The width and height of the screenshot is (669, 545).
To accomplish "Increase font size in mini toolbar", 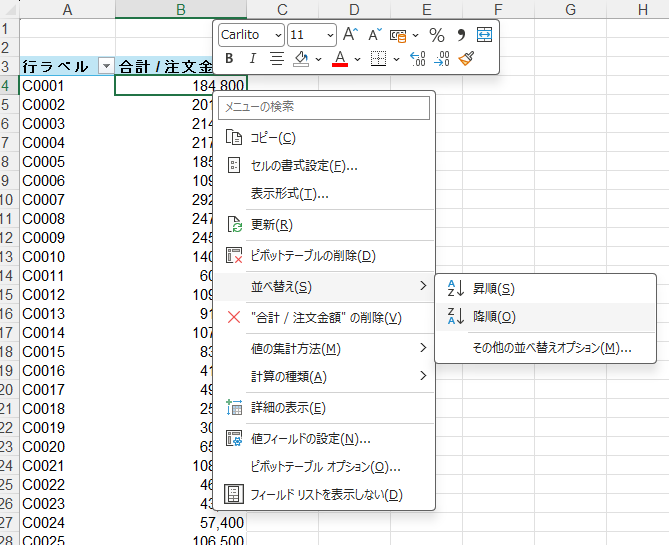I will 350,35.
